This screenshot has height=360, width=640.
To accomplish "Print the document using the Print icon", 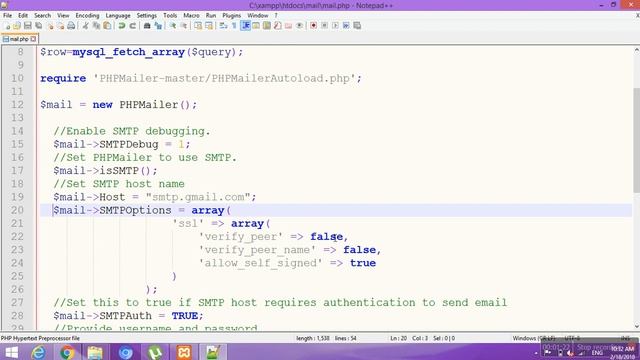I will (71, 26).
